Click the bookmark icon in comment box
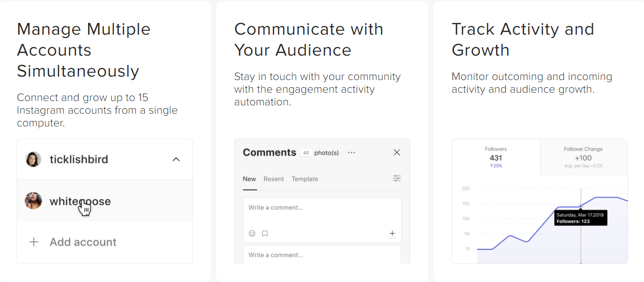 pyautogui.click(x=265, y=233)
